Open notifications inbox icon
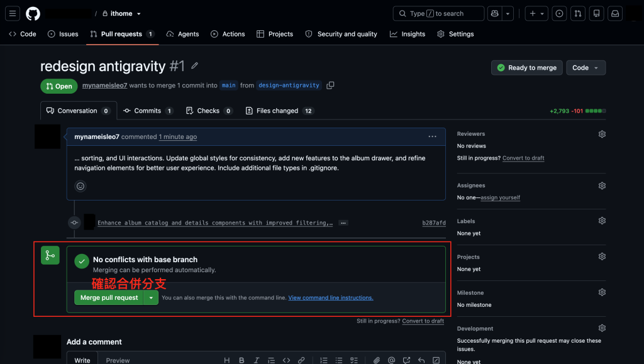This screenshot has height=364, width=644. 615,14
